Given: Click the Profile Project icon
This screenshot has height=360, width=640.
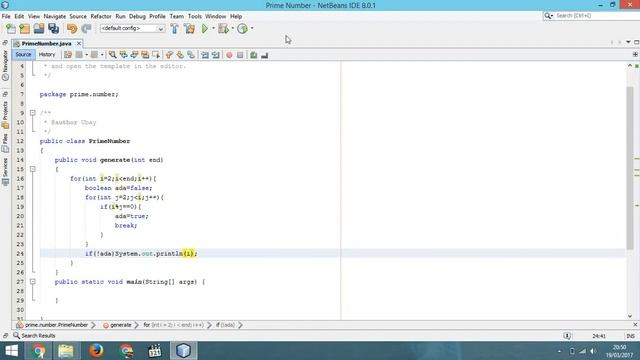Looking at the screenshot, I should point(242,29).
